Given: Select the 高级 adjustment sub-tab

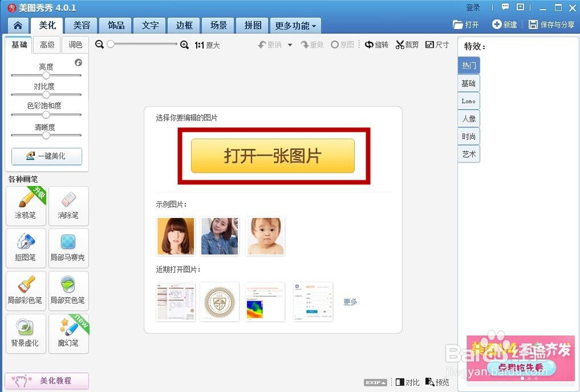Looking at the screenshot, I should point(47,45).
